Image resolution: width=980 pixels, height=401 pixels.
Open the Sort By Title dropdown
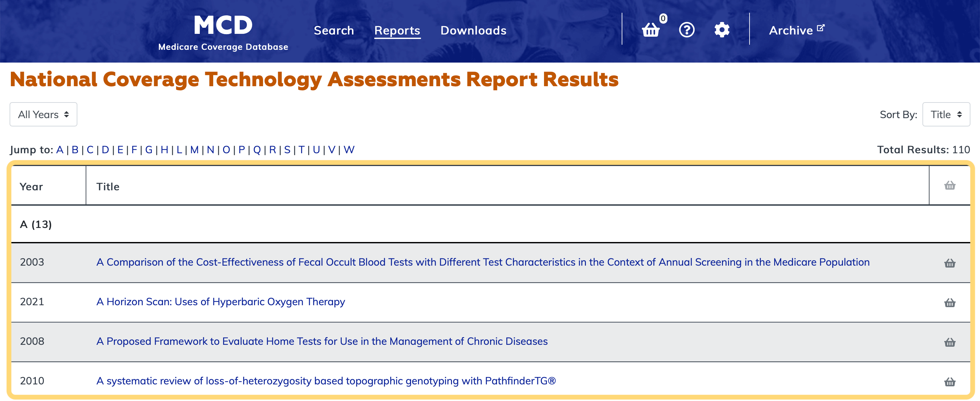946,114
